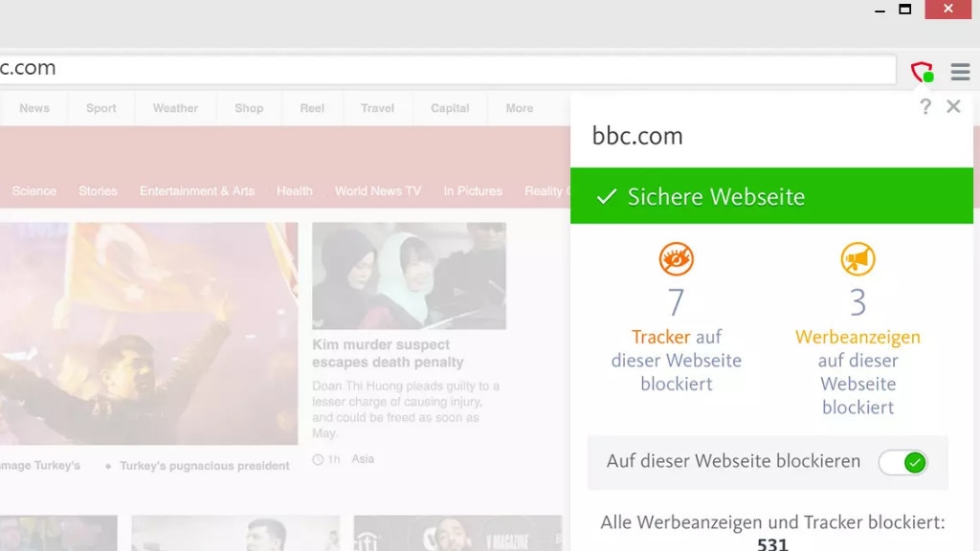Screen dimensions: 980x551
Task: Click the 531 total blocked count
Action: coord(772,544)
